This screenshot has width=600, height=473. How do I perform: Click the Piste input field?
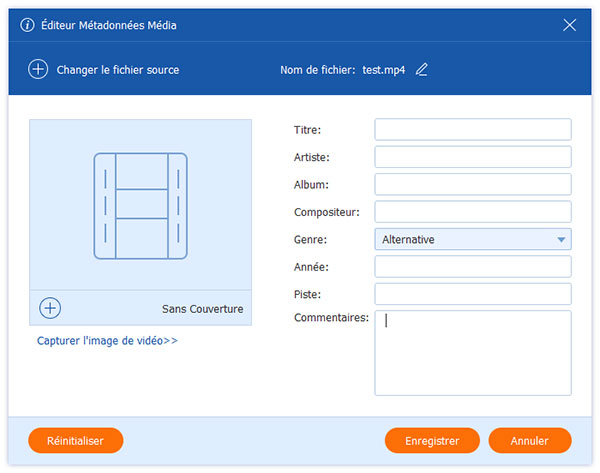click(x=473, y=294)
